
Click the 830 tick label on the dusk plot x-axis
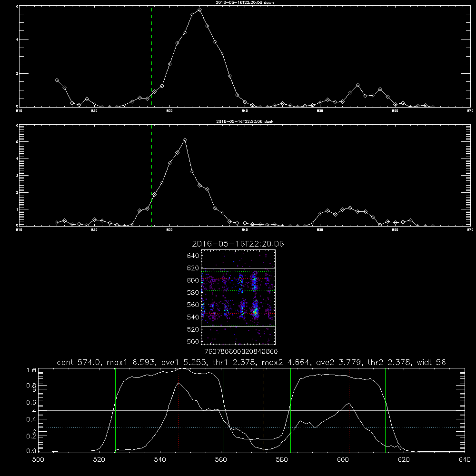[169, 230]
